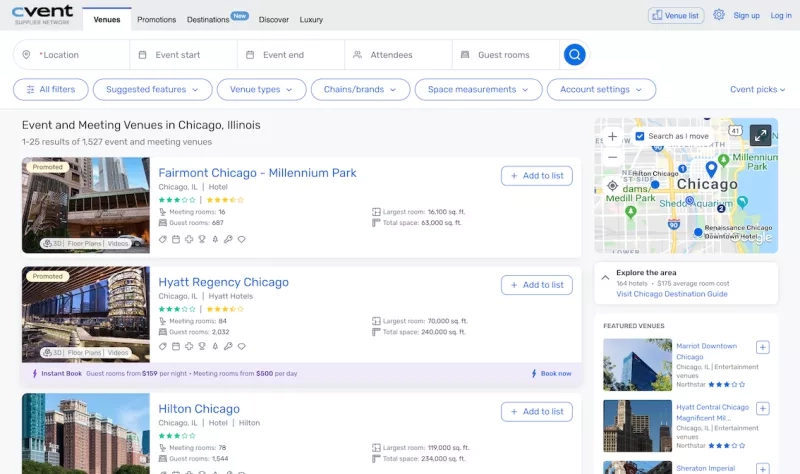The height and width of the screenshot is (474, 800).
Task: Click Hyatt Regency tag amenity icon
Action: (163, 346)
